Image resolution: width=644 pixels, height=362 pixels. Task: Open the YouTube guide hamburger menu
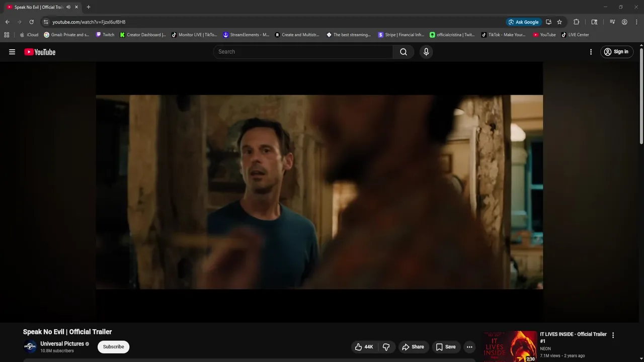point(12,52)
